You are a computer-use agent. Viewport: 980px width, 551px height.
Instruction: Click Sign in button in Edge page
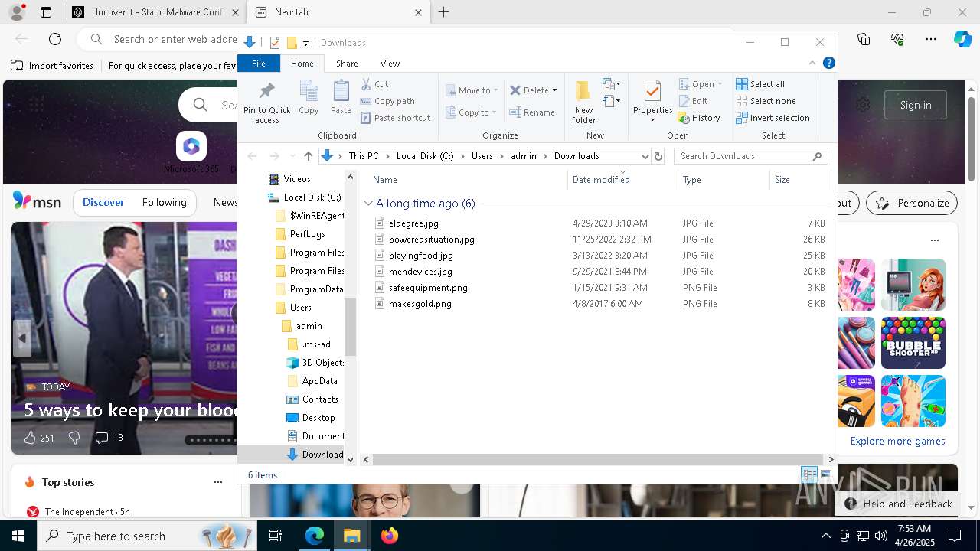coord(916,105)
